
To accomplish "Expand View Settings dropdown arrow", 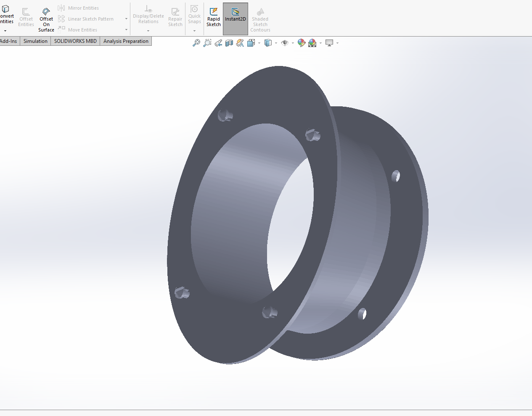I will [337, 43].
